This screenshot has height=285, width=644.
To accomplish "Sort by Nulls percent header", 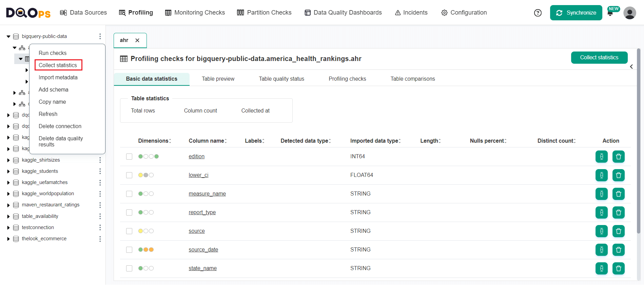I will 488,141.
